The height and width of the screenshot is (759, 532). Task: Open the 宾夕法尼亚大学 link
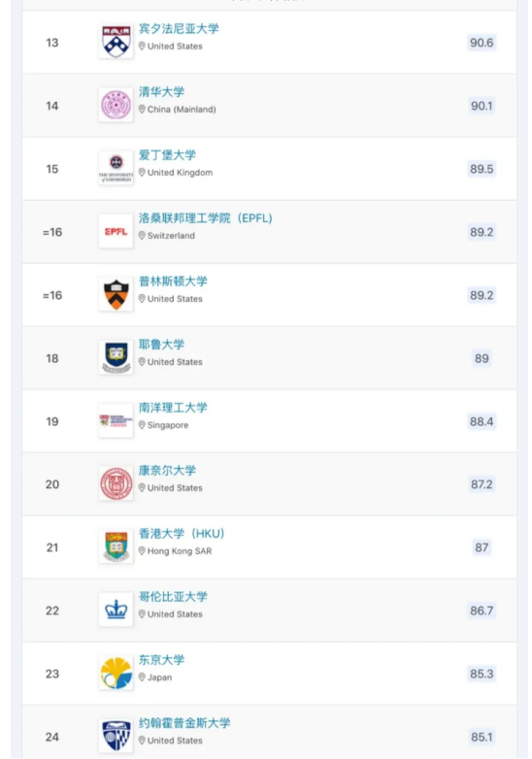tap(179, 28)
